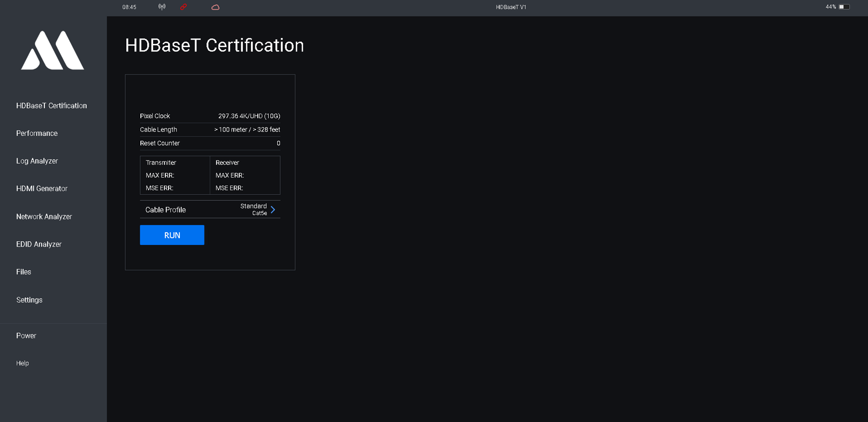868x422 pixels.
Task: Open the Performance section
Action: [37, 133]
